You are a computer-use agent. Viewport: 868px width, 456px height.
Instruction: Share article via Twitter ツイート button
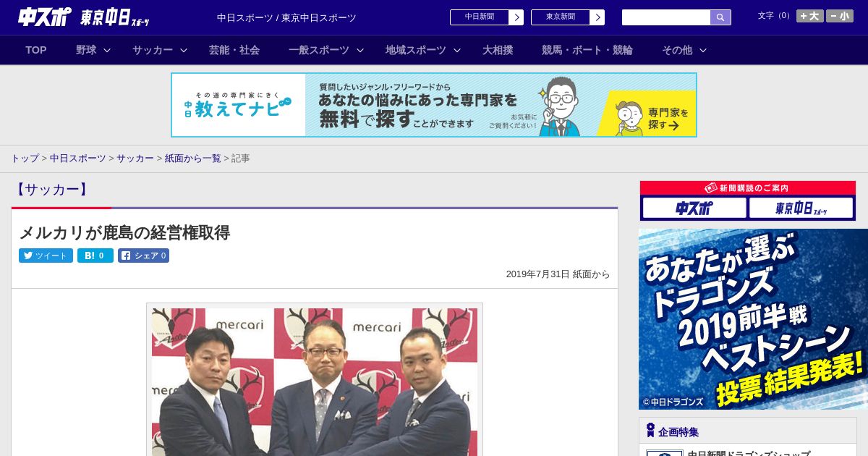(x=46, y=256)
